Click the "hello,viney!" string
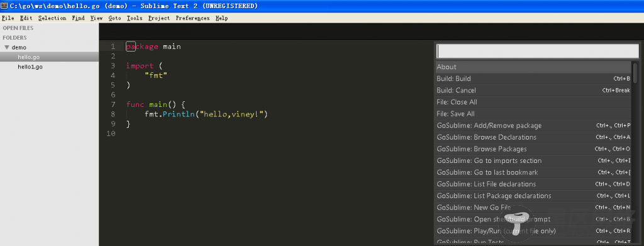The width and height of the screenshot is (644, 246). [231, 114]
